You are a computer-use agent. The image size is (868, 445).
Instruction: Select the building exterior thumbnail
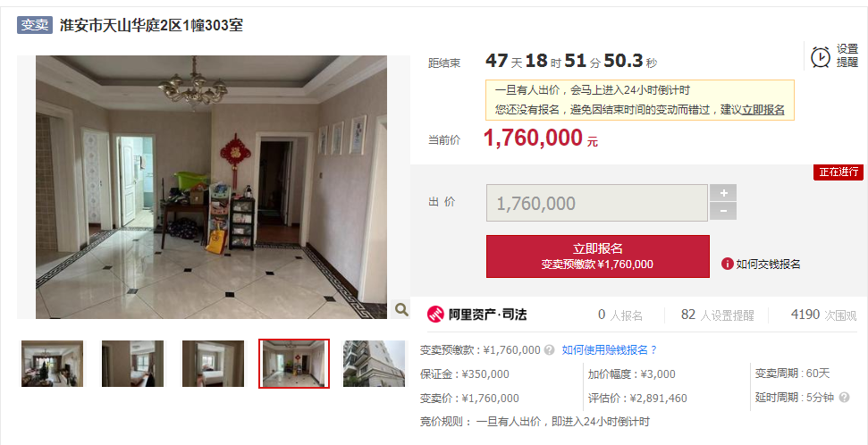(375, 364)
